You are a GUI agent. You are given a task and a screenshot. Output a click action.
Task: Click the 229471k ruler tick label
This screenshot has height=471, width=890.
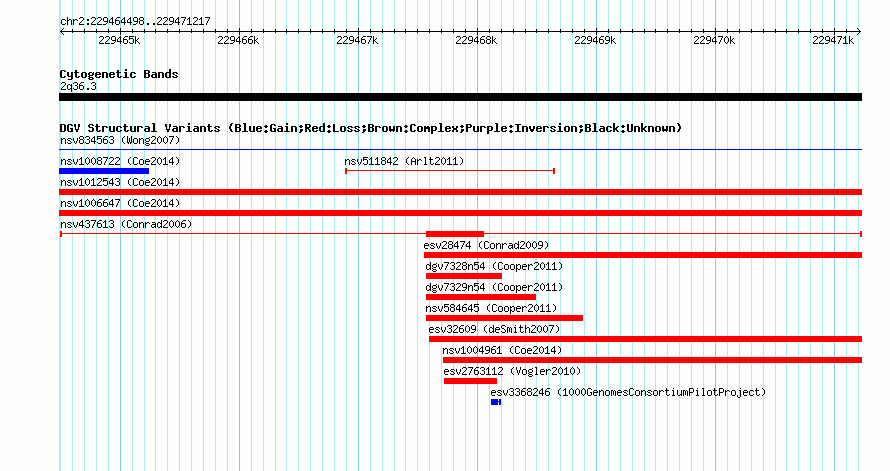click(x=833, y=40)
